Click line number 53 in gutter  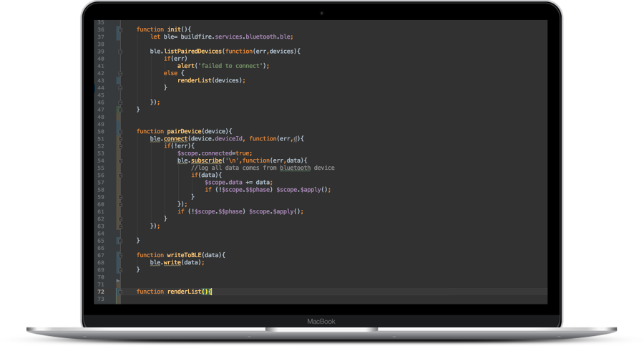tap(101, 153)
